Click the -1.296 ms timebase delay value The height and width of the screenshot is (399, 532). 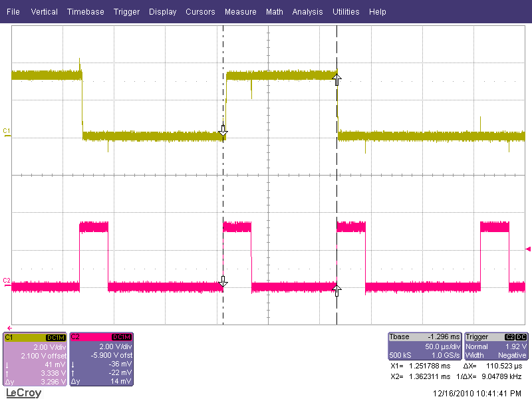click(x=444, y=337)
